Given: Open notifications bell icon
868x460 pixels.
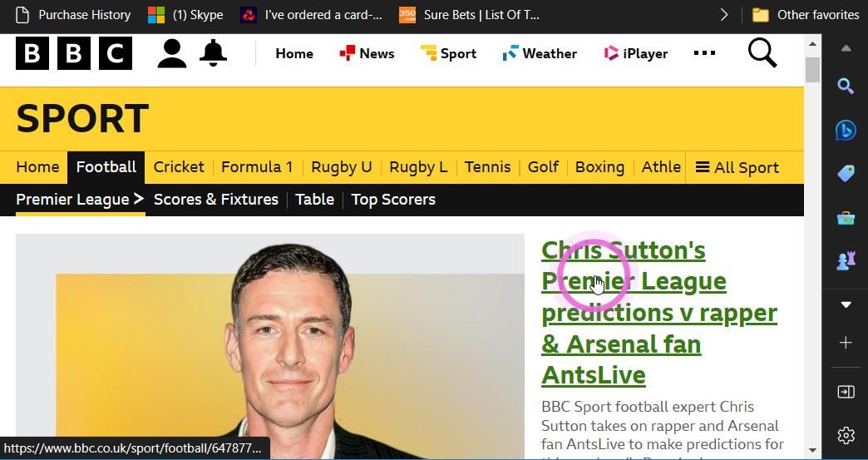Looking at the screenshot, I should (x=213, y=53).
